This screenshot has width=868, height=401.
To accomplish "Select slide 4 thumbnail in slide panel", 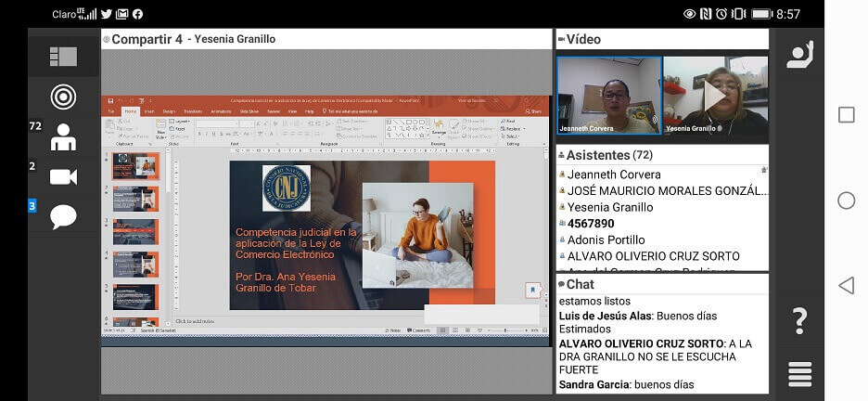I will [135, 265].
